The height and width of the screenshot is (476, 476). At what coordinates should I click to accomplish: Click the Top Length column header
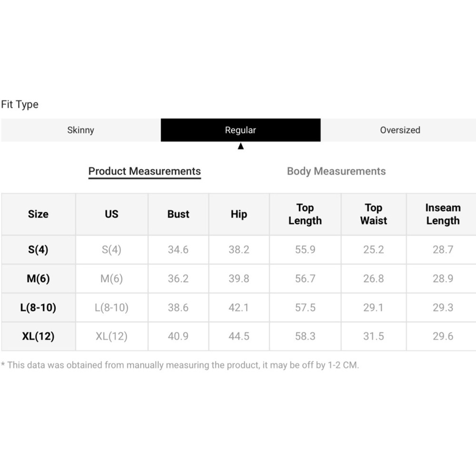coord(305,214)
